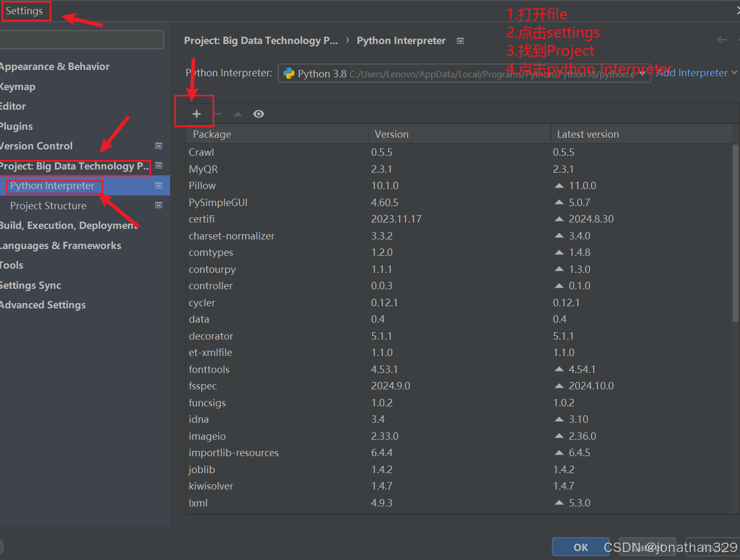
Task: Click the project-level icon on Python Interpreter row
Action: tap(158, 185)
